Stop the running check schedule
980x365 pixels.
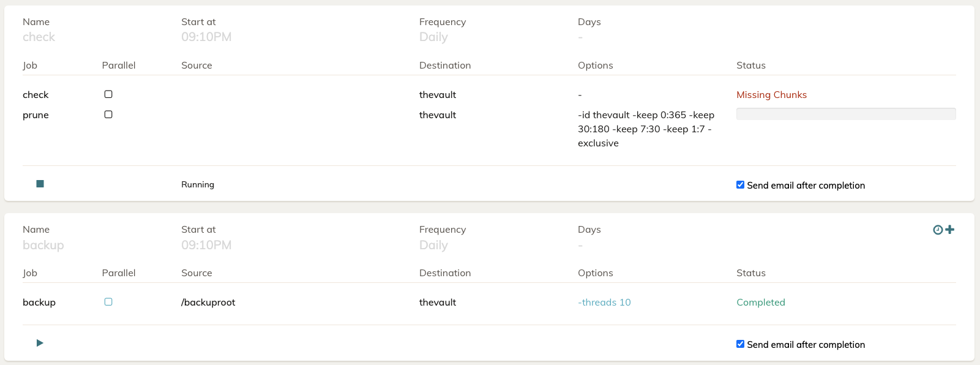(x=40, y=184)
